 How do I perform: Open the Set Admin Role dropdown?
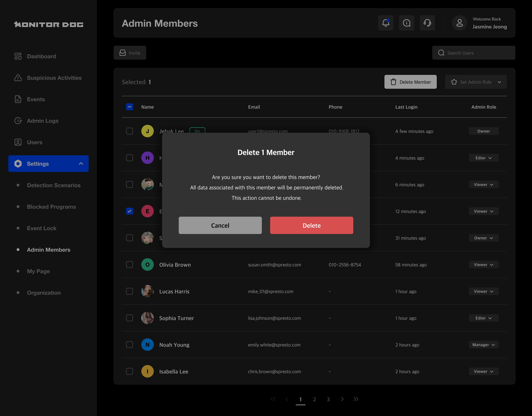click(x=475, y=82)
